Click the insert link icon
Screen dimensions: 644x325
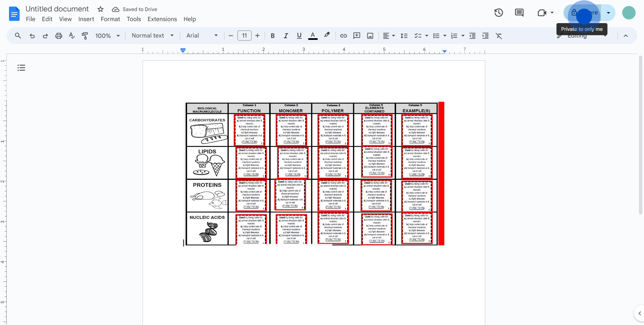(x=343, y=36)
